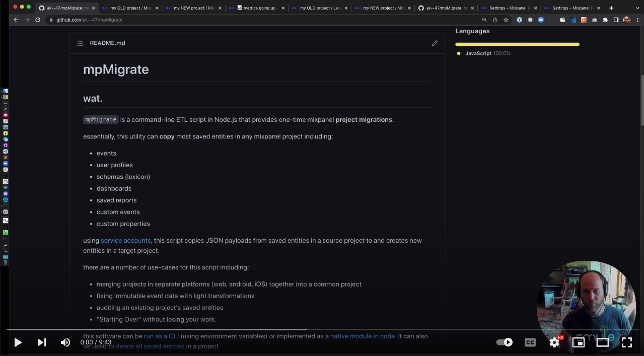644x356 pixels.
Task: Click the 'schemas (lexicon)' list item
Action: (x=123, y=177)
